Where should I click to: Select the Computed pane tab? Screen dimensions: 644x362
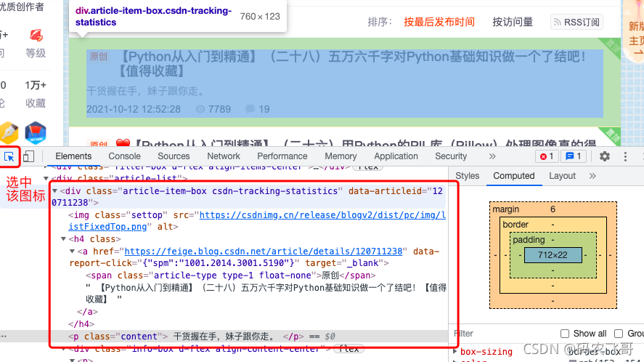[514, 176]
